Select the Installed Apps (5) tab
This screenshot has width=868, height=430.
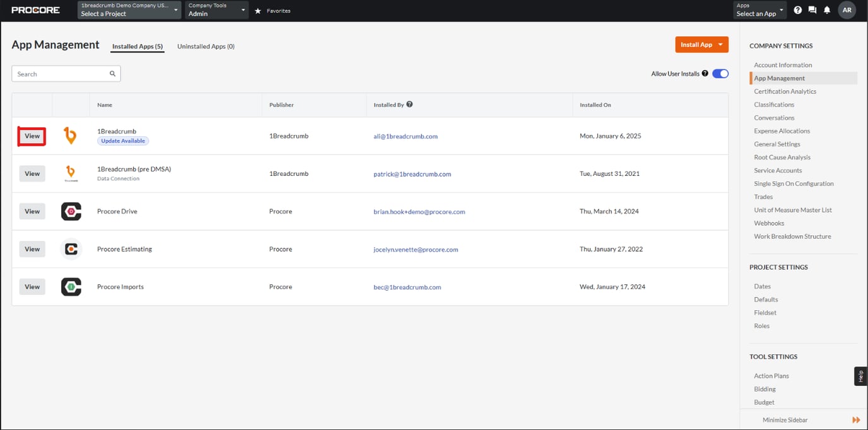[x=137, y=45]
